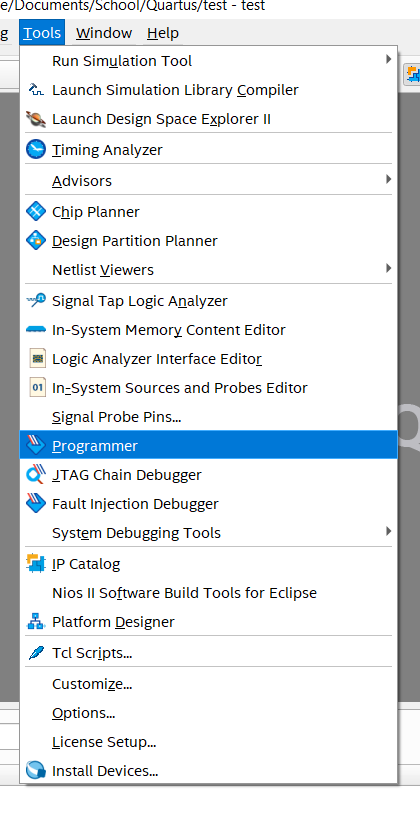The image size is (420, 817).
Task: Choose Customize... from Tools menu
Action: pos(208,684)
